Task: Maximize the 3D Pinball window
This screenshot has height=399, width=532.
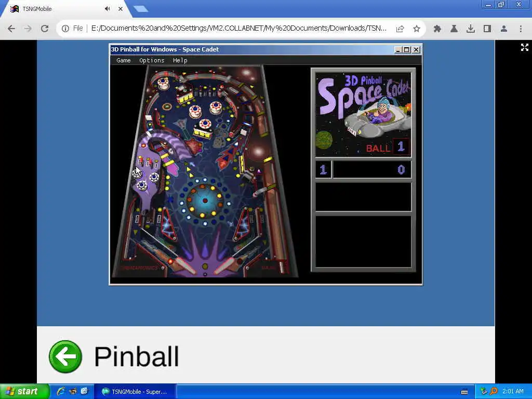Action: [x=406, y=50]
